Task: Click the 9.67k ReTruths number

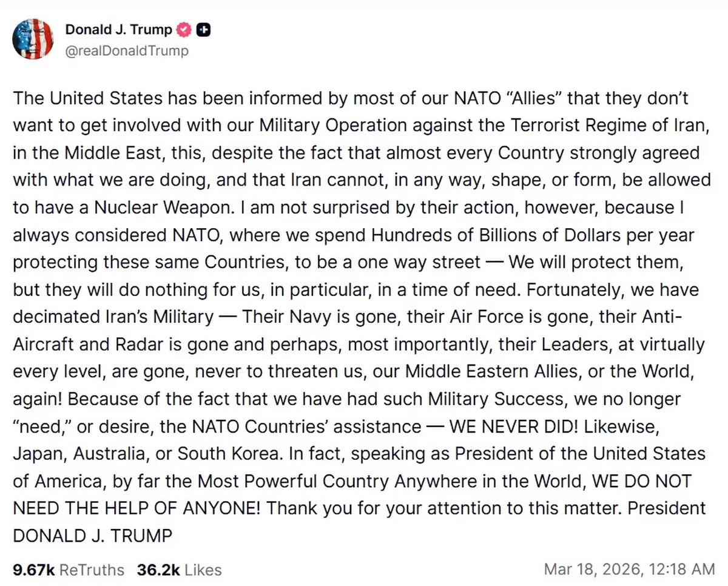Action: coord(34,570)
